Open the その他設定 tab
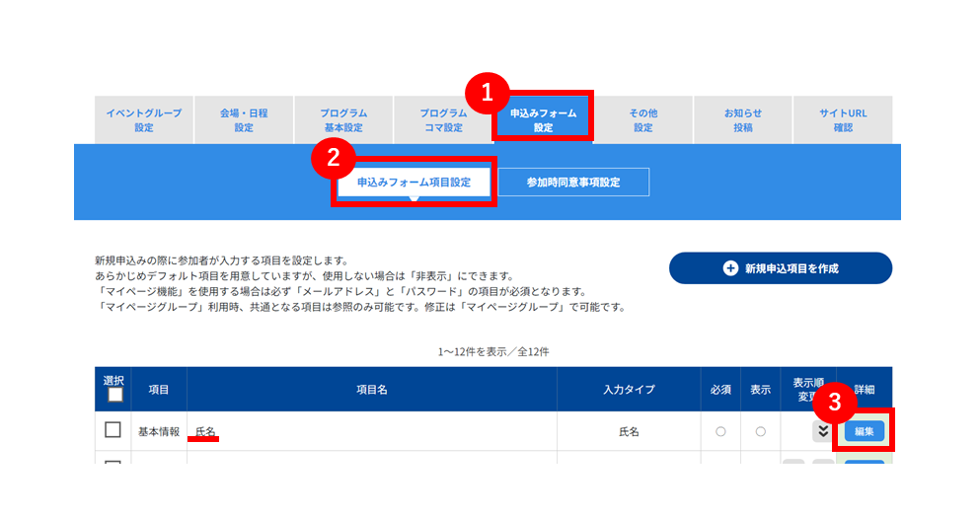Viewport: 980px width, 518px height. [x=643, y=120]
